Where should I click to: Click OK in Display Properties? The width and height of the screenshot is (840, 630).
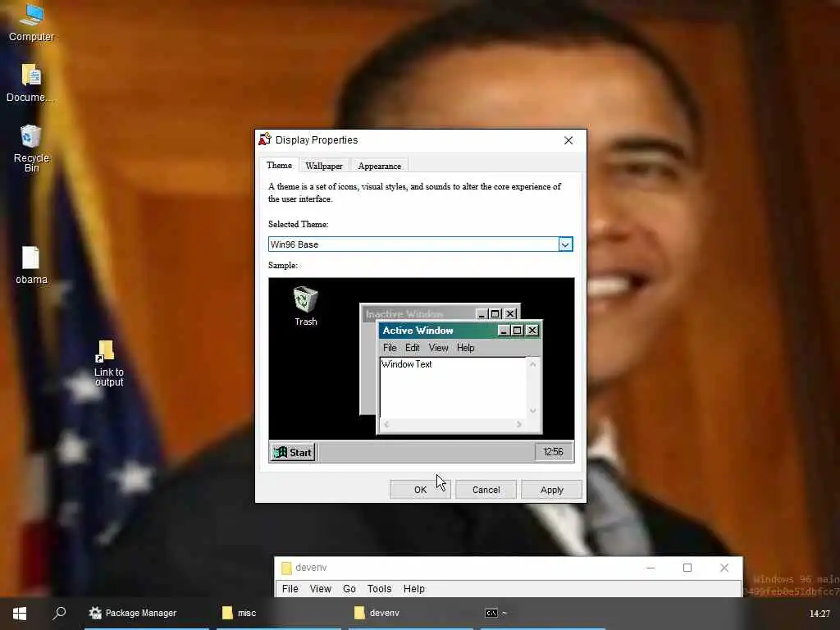(421, 490)
